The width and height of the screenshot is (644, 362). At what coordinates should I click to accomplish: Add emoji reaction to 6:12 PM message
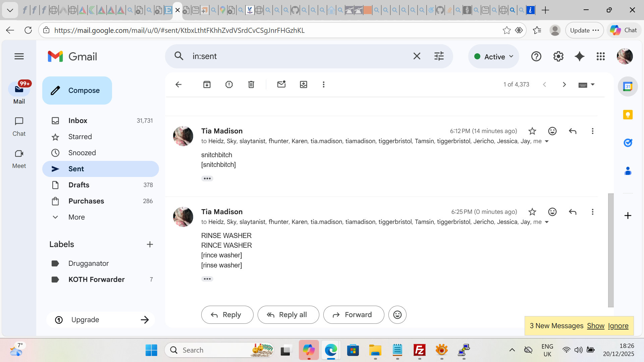coord(552,131)
